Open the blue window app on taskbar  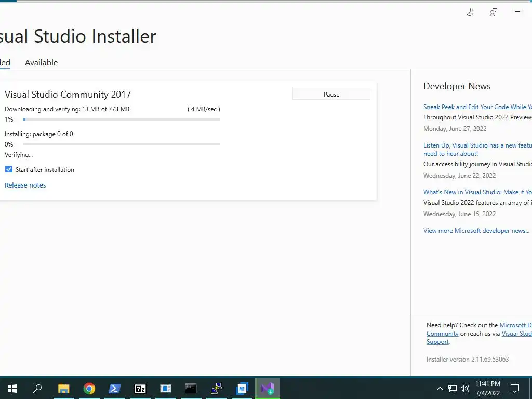tap(166, 389)
